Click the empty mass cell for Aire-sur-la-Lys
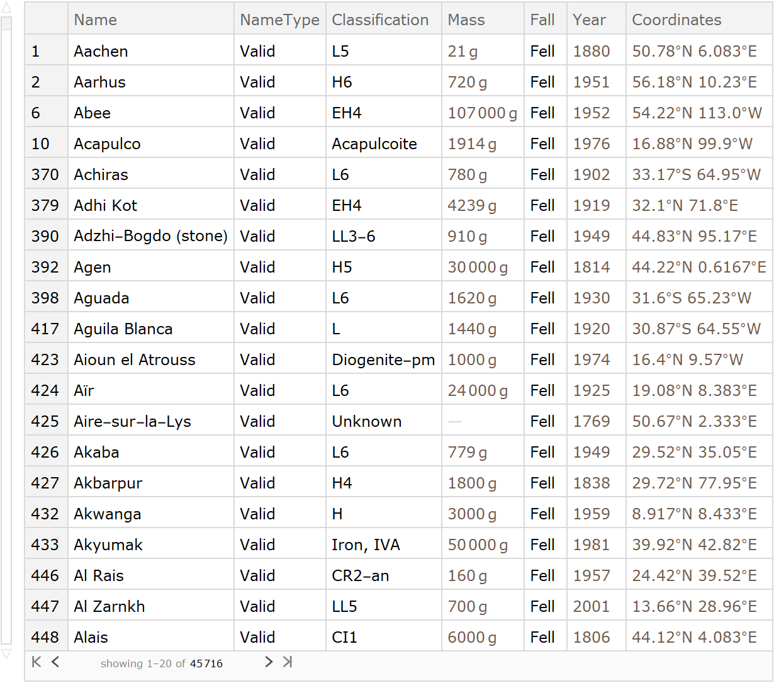Screen dimensions: 774x700 [x=455, y=421]
